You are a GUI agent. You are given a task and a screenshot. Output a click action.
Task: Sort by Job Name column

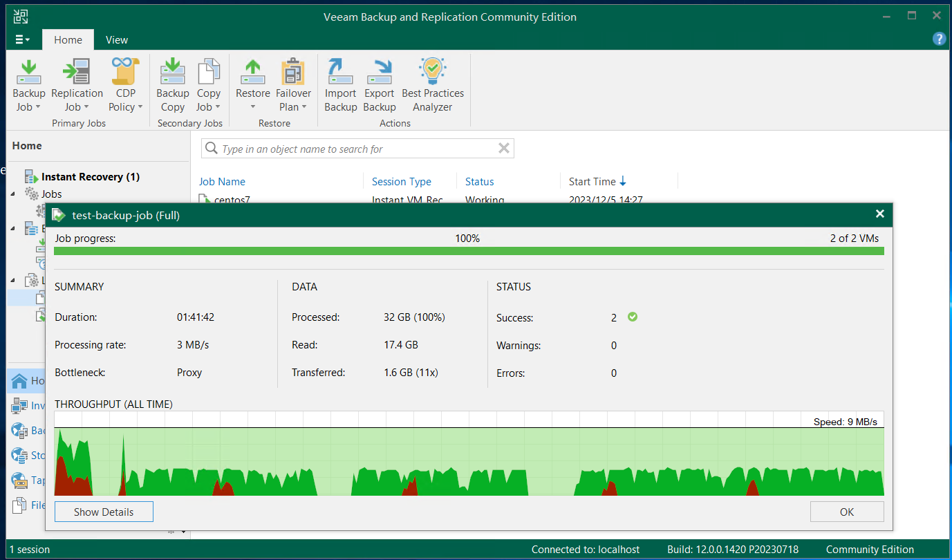(x=222, y=181)
